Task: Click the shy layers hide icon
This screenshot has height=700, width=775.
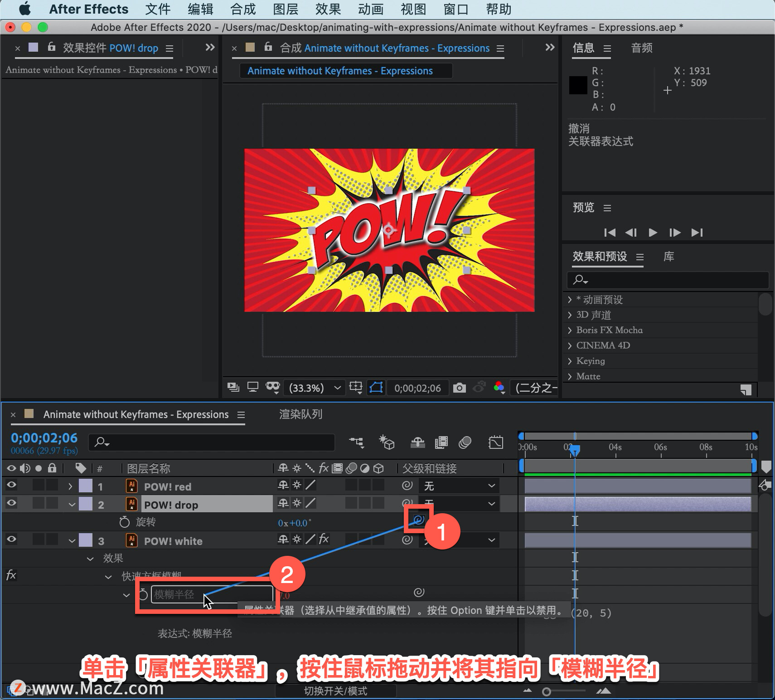Action: pyautogui.click(x=417, y=442)
